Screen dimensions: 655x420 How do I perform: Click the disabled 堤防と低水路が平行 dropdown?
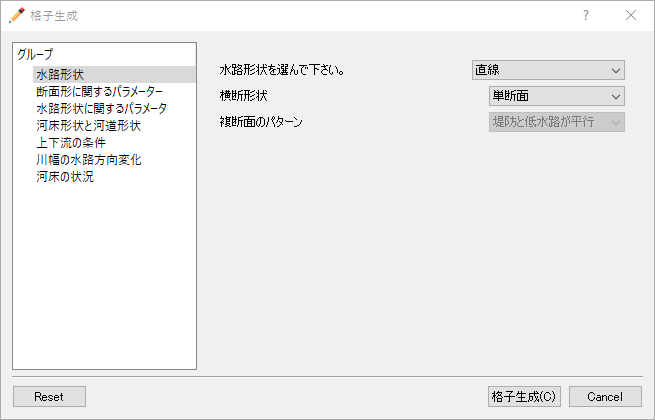(557, 122)
